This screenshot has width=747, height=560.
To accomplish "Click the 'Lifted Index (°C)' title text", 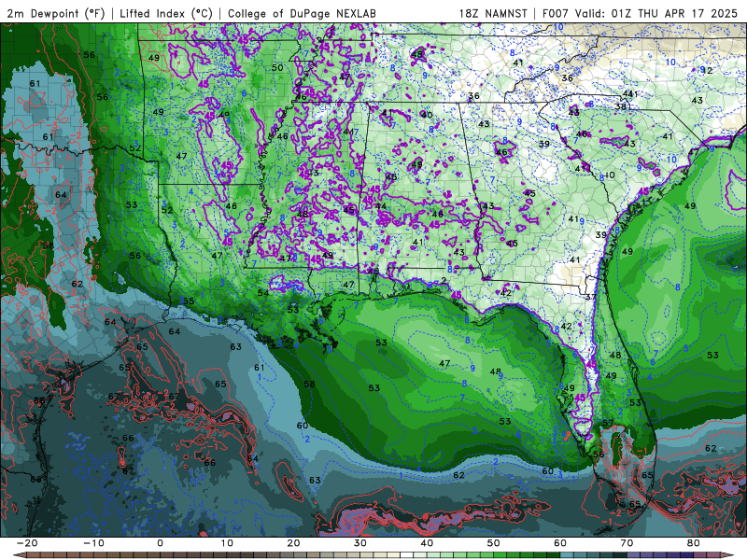I will tap(166, 13).
